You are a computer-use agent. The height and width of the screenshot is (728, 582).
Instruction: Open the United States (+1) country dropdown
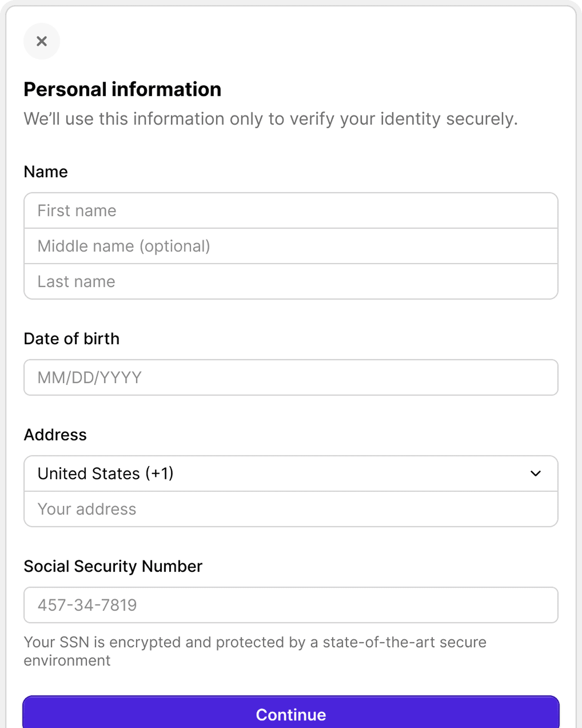(291, 473)
